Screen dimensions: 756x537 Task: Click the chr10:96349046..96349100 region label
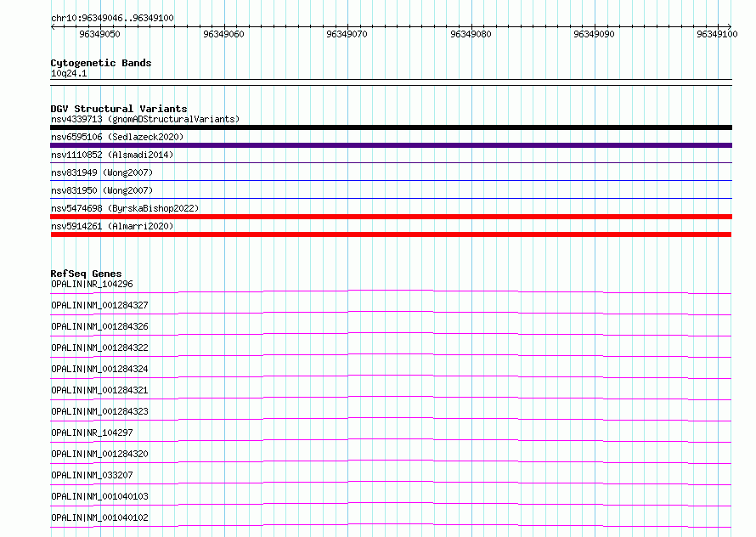click(112, 18)
